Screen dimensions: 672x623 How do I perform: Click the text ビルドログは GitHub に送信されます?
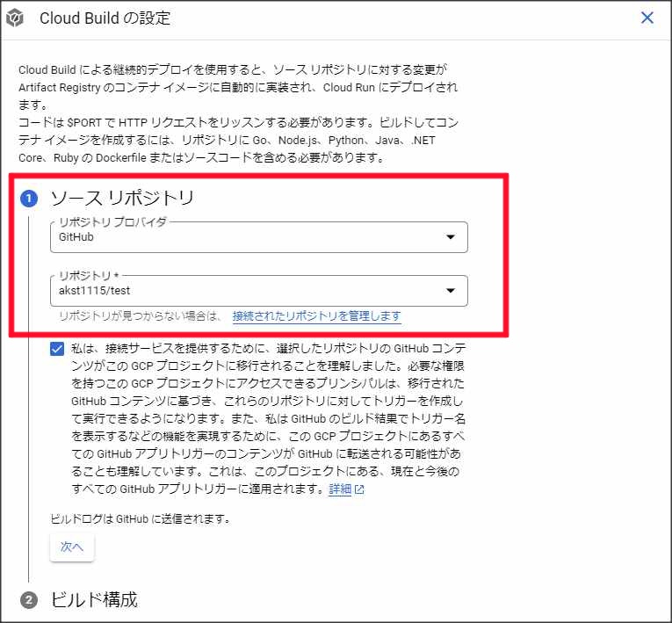click(141, 518)
